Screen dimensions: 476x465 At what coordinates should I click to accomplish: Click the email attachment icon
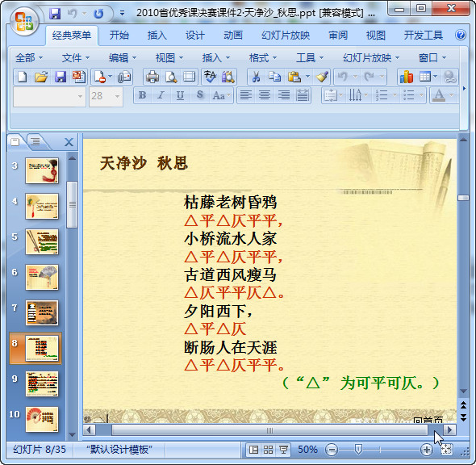(124, 77)
